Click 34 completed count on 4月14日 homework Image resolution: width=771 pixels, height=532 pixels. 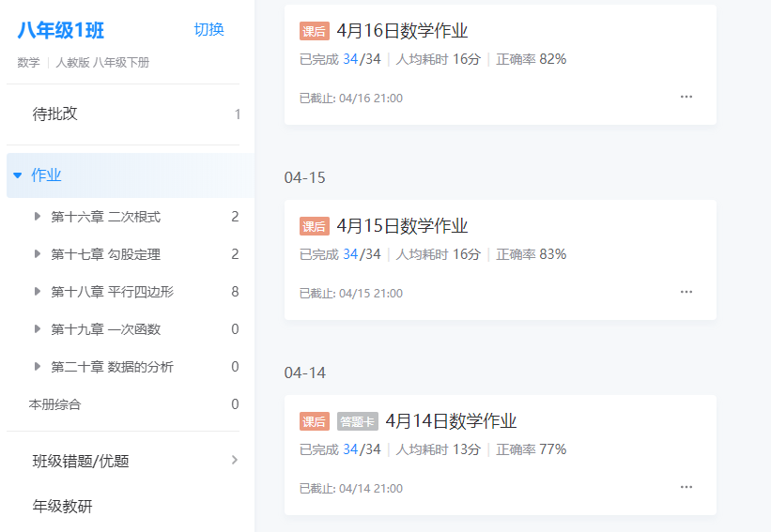[x=350, y=449]
